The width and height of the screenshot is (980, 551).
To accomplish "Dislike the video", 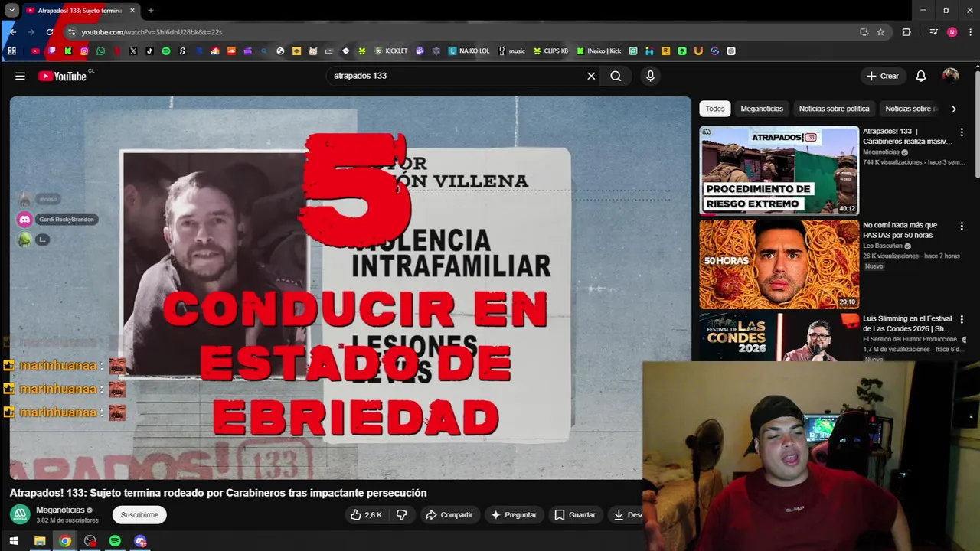I will [x=401, y=515].
